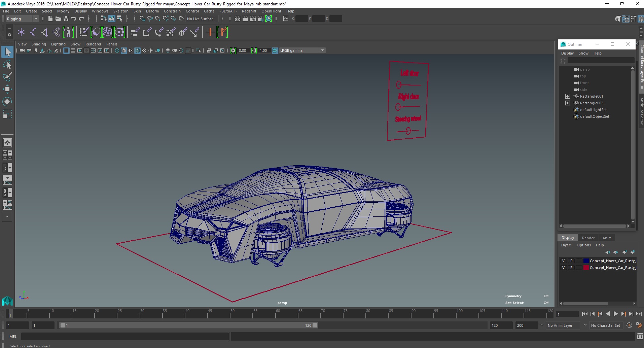644x348 pixels.
Task: Click the Script Editor icon
Action: [x=640, y=336]
